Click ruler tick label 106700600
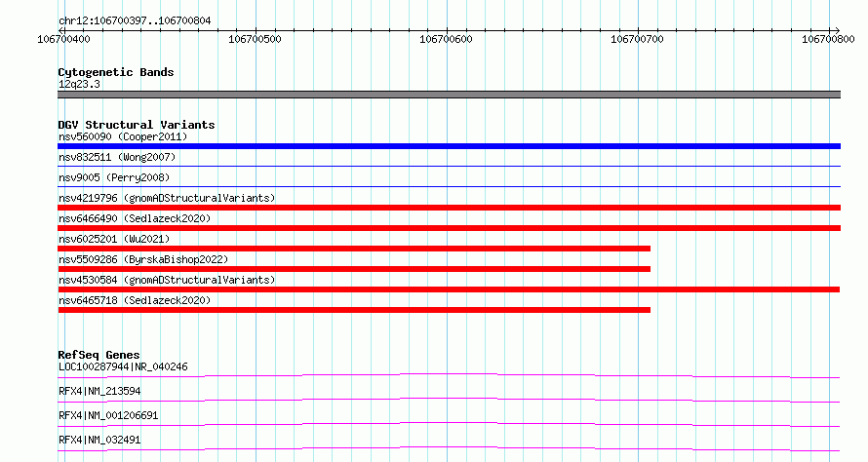Viewport: 868px width, 462px height. [446, 39]
